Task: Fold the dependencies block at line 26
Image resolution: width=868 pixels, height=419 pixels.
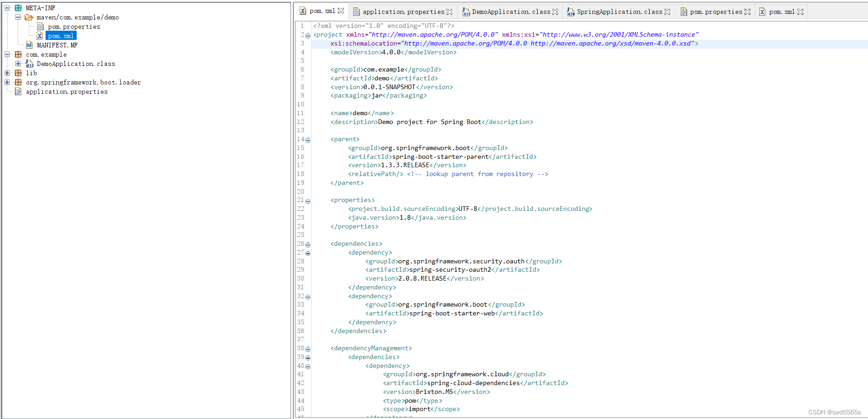Action: (x=308, y=245)
